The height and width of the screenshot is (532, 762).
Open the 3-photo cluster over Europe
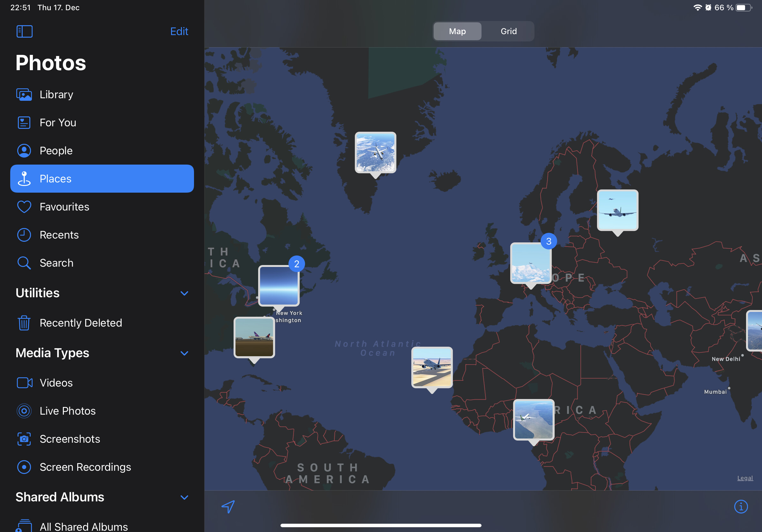[531, 263]
